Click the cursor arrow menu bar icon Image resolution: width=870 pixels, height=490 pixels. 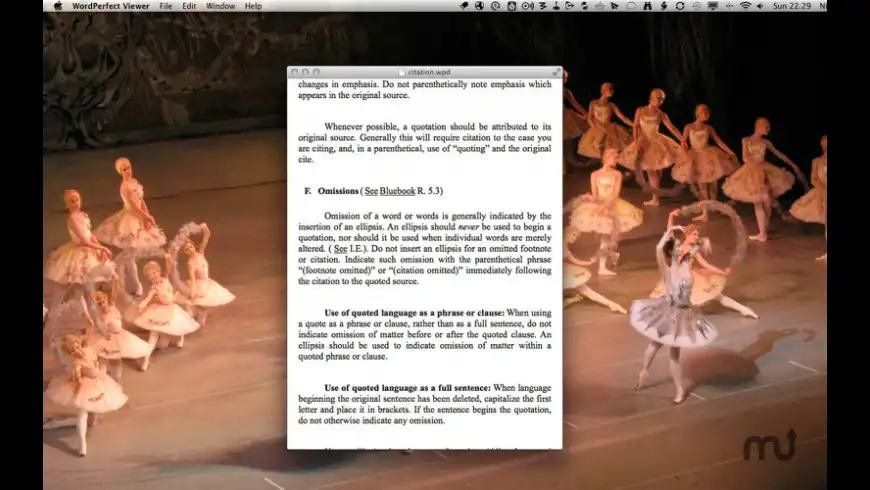615,6
